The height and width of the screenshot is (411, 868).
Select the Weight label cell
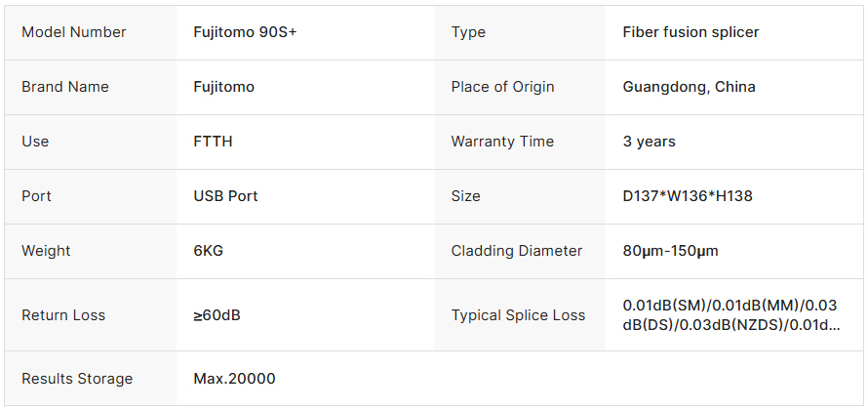(x=46, y=251)
